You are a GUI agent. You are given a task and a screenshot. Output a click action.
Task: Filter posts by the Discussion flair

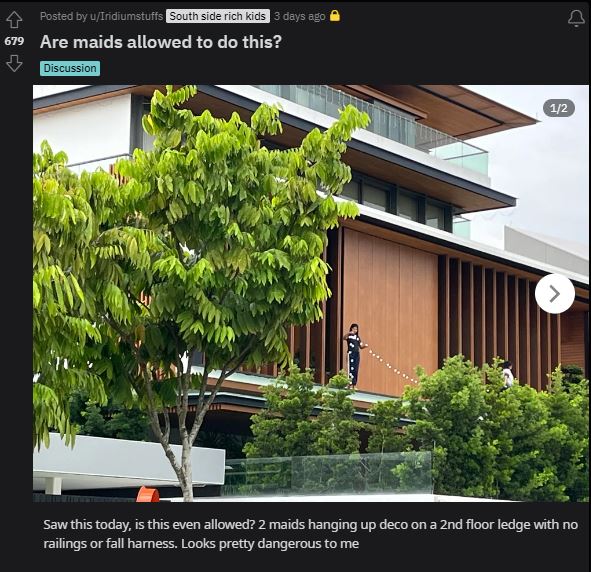[x=70, y=68]
